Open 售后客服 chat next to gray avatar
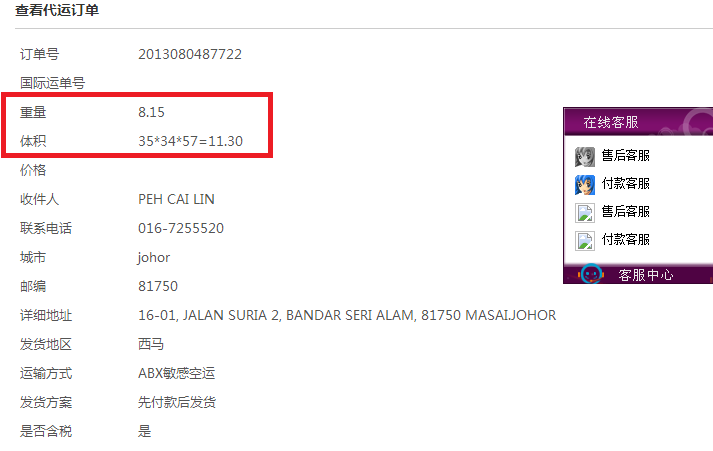The width and height of the screenshot is (713, 451). coord(626,155)
